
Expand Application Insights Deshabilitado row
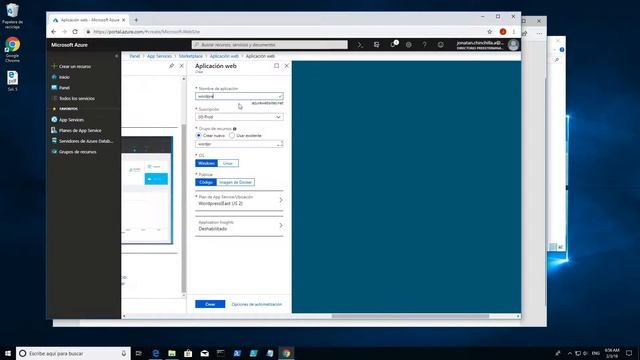(x=239, y=226)
